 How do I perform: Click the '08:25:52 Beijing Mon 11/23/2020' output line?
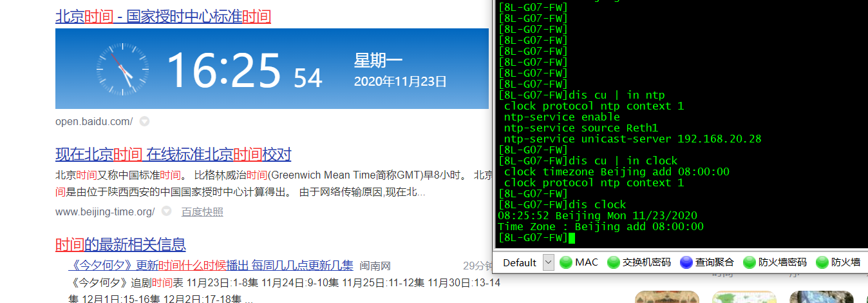pyautogui.click(x=598, y=216)
